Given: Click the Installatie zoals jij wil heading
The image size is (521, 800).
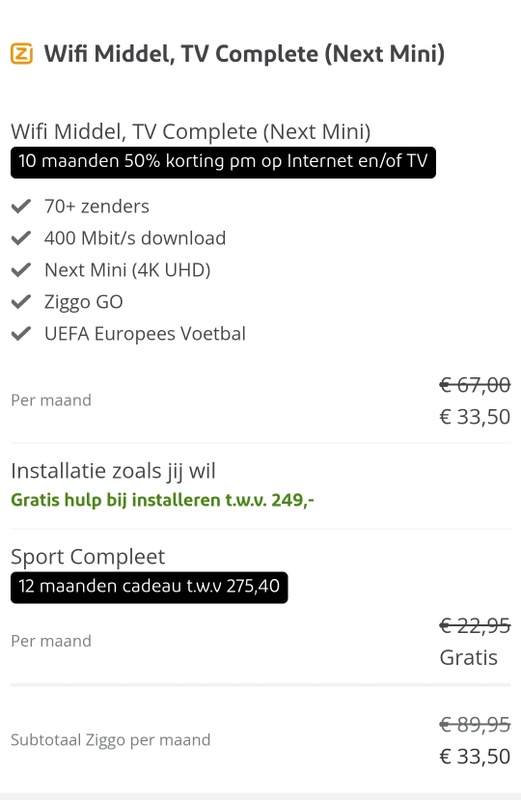Looking at the screenshot, I should (113, 471).
